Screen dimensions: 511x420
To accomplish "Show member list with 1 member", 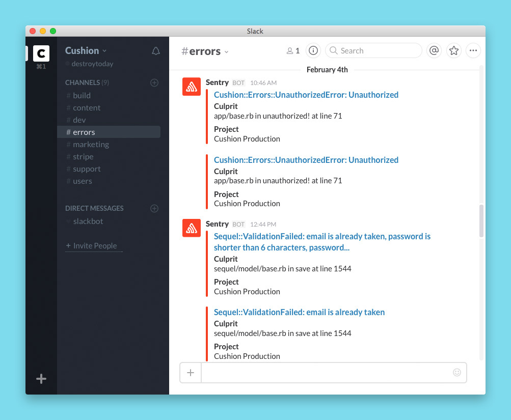I will [x=293, y=51].
